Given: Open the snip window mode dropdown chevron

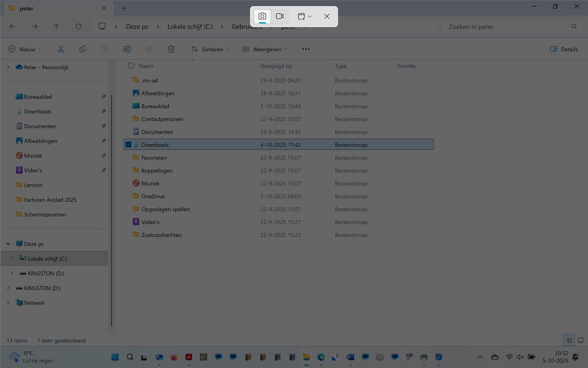Looking at the screenshot, I should (310, 16).
